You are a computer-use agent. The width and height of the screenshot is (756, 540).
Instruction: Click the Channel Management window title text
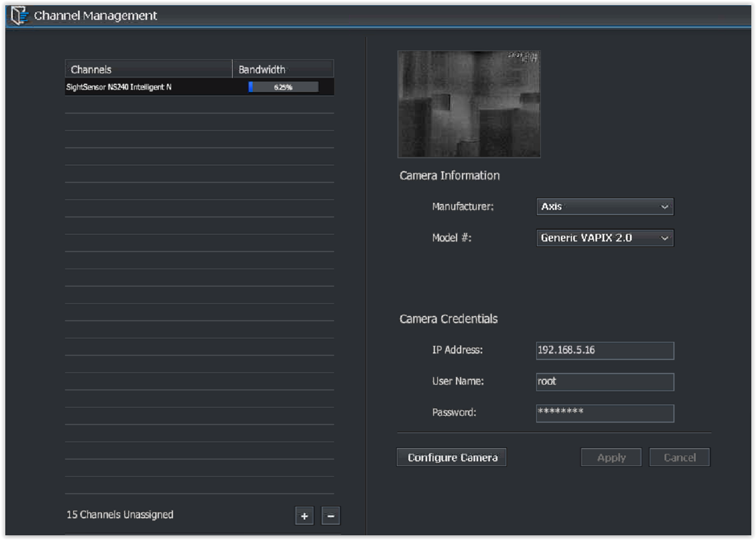[x=96, y=16]
